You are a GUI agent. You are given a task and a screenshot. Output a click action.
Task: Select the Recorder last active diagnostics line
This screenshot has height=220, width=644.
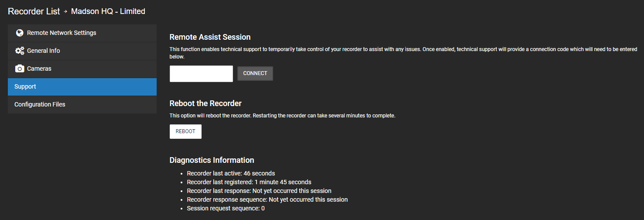tap(231, 173)
